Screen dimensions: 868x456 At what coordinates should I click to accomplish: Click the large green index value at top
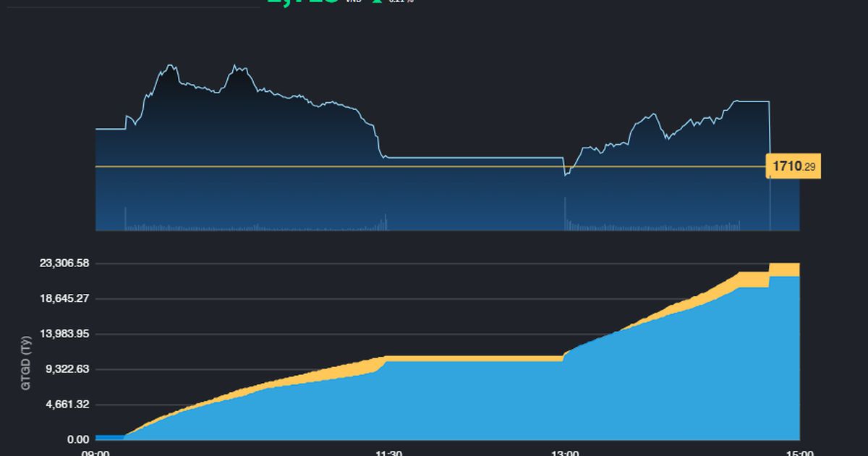[x=302, y=2]
